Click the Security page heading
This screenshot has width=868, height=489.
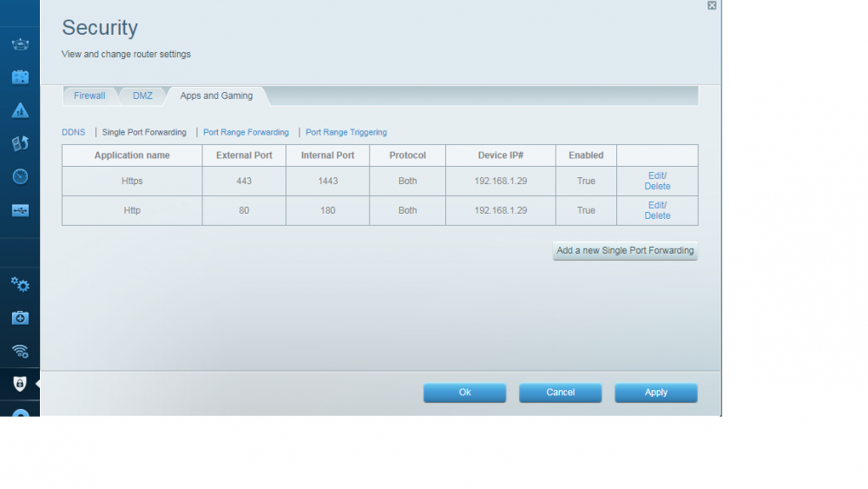click(x=100, y=28)
